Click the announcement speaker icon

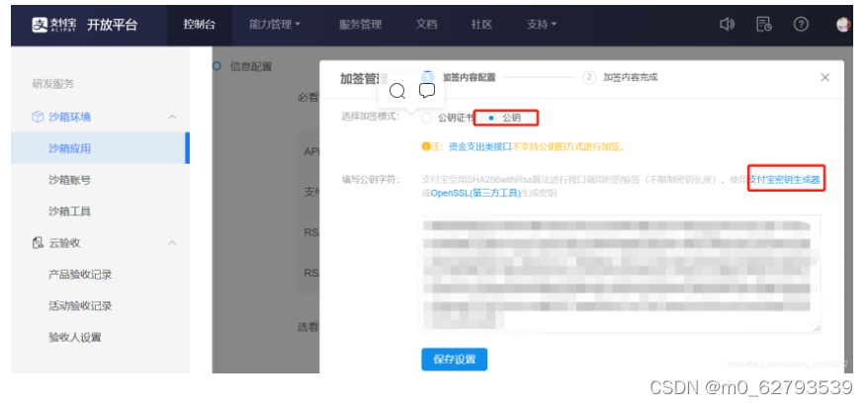click(728, 24)
